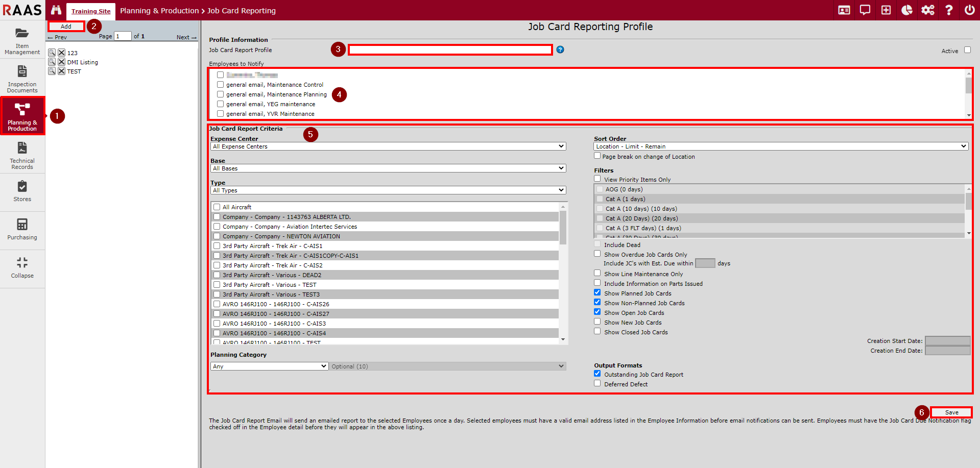980x468 pixels.
Task: Click the Job Card Report Profile text field
Action: coord(450,50)
